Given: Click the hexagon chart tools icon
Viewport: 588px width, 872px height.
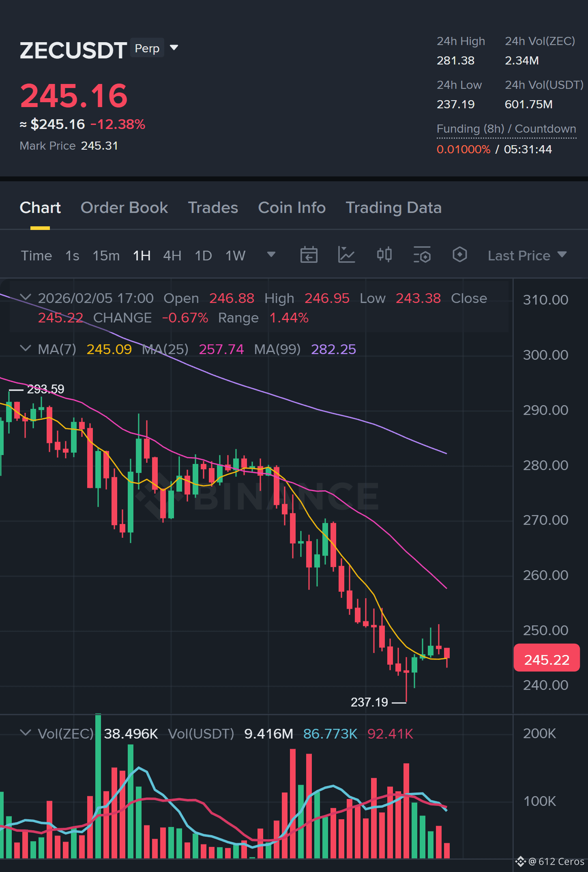Looking at the screenshot, I should 459,255.
